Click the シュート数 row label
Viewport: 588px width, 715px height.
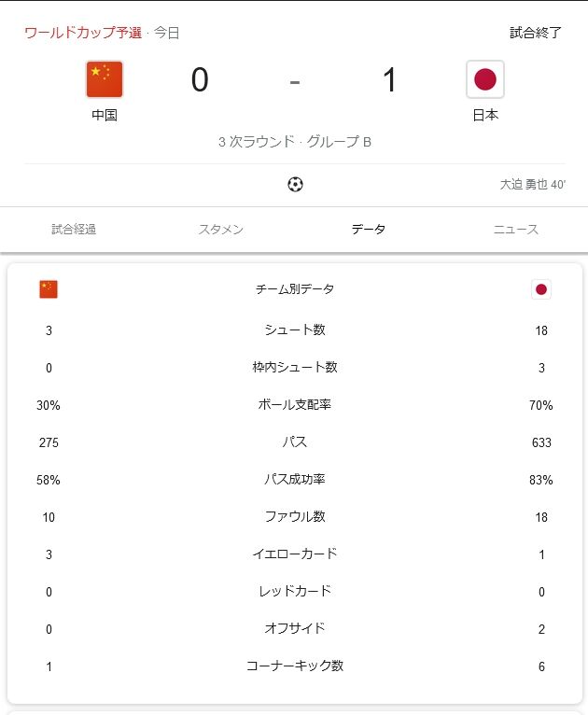coord(295,330)
